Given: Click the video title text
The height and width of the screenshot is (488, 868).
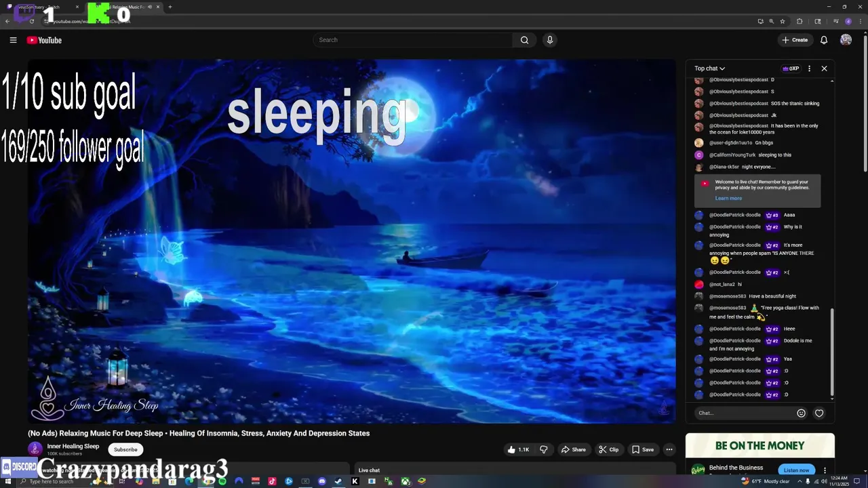Looking at the screenshot, I should (199, 433).
